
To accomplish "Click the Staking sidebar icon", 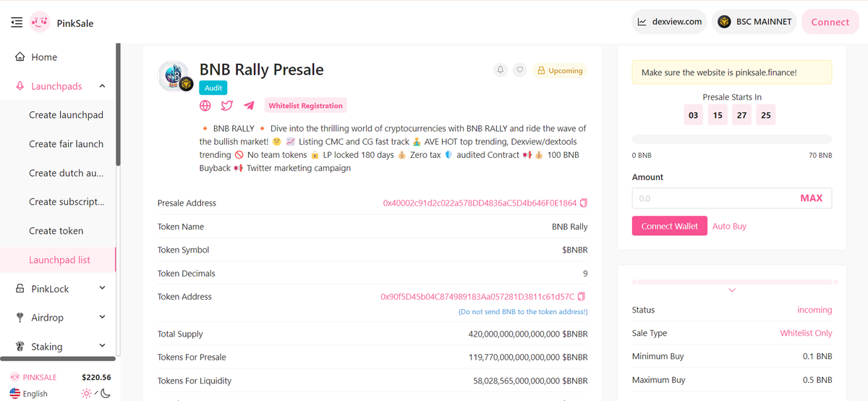I will (20, 347).
